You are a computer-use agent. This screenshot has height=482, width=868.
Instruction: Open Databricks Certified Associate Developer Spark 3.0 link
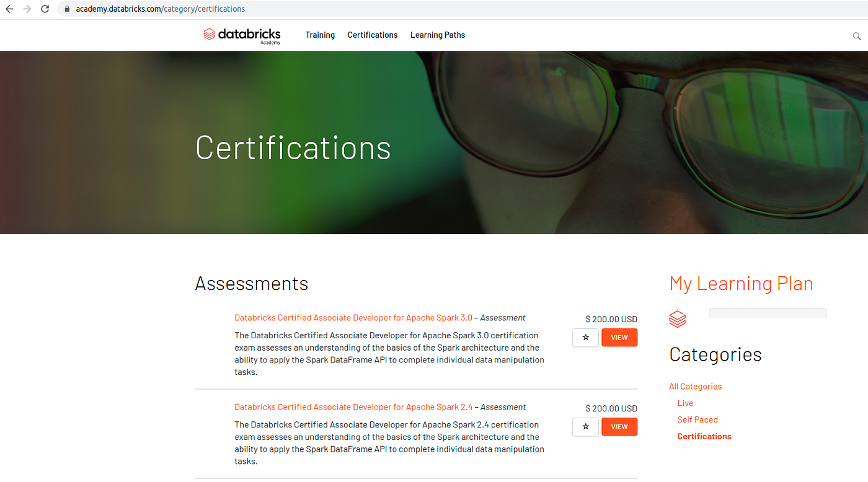pyautogui.click(x=353, y=318)
